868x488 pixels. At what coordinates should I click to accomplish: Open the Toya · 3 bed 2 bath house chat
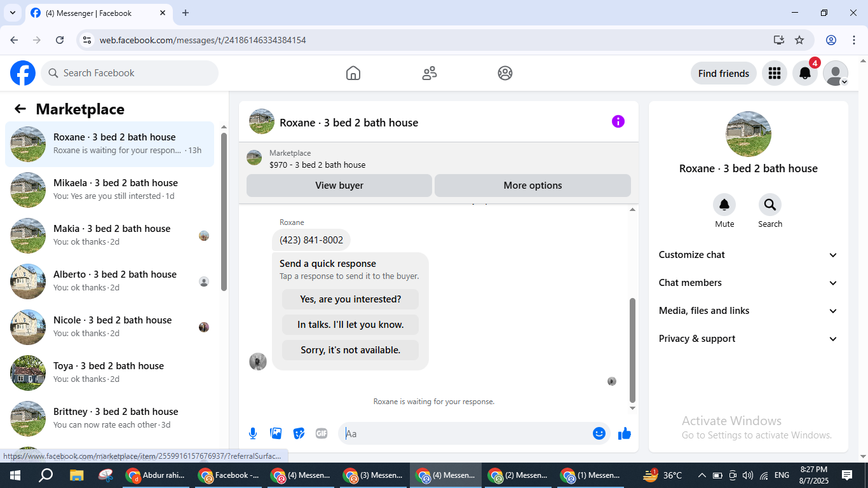(x=110, y=373)
